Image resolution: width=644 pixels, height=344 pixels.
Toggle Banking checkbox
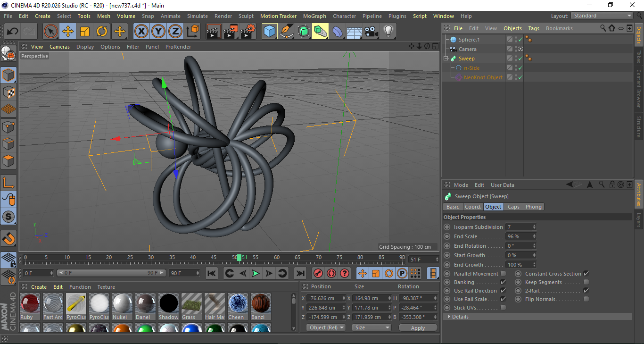click(x=503, y=282)
